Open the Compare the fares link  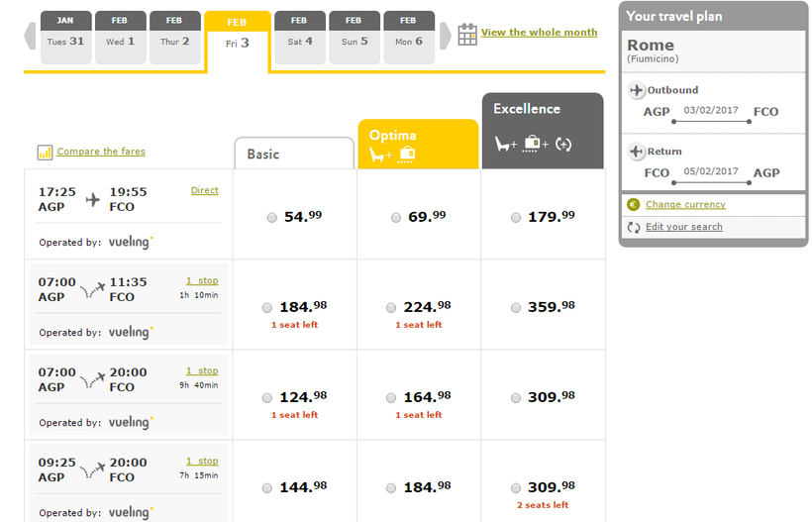coord(101,152)
